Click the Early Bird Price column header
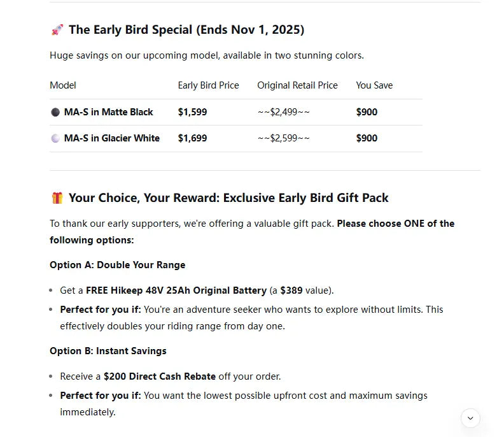504x437 pixels. pyautogui.click(x=208, y=85)
